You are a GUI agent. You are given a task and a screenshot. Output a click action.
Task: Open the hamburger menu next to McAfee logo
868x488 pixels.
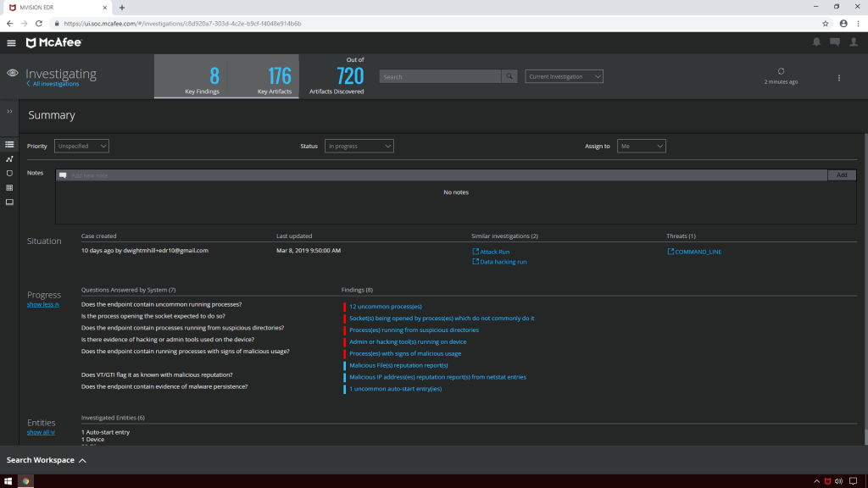click(x=11, y=42)
